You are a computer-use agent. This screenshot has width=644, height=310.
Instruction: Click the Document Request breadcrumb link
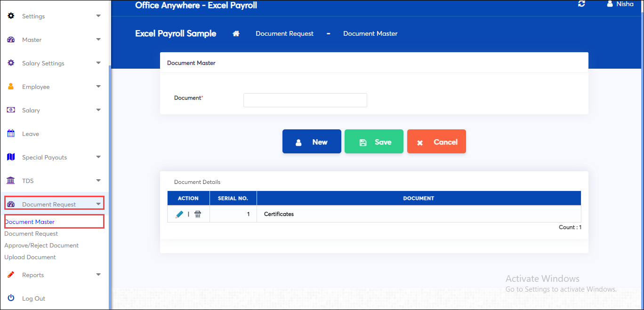click(284, 33)
